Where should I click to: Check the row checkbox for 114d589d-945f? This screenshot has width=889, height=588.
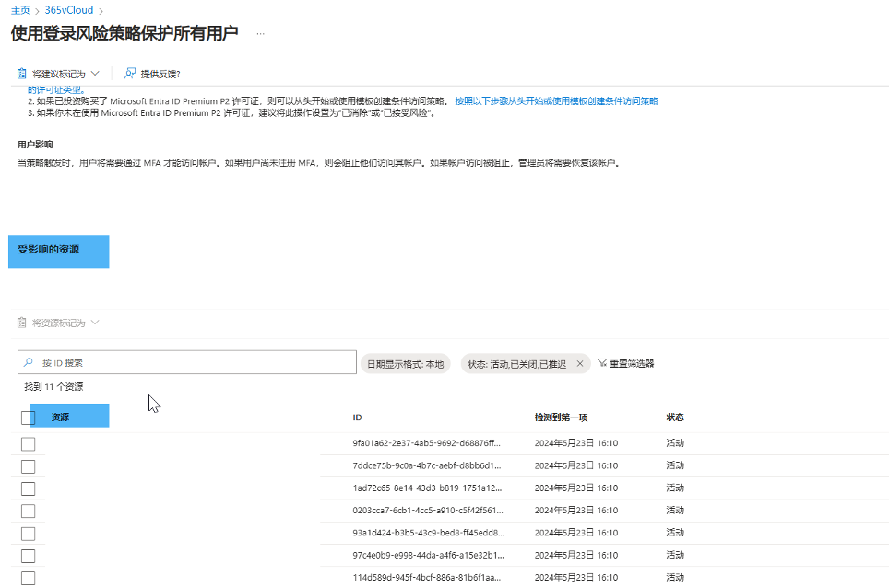[28, 579]
